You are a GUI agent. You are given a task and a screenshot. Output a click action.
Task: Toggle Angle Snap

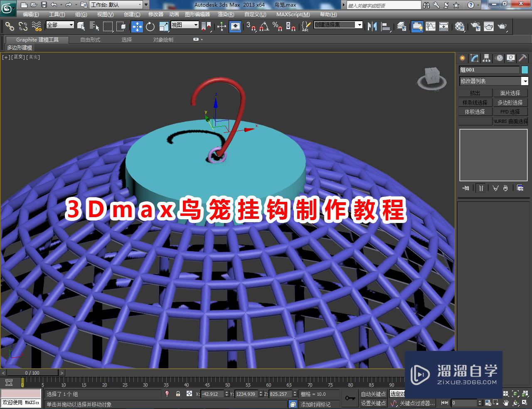(x=264, y=26)
